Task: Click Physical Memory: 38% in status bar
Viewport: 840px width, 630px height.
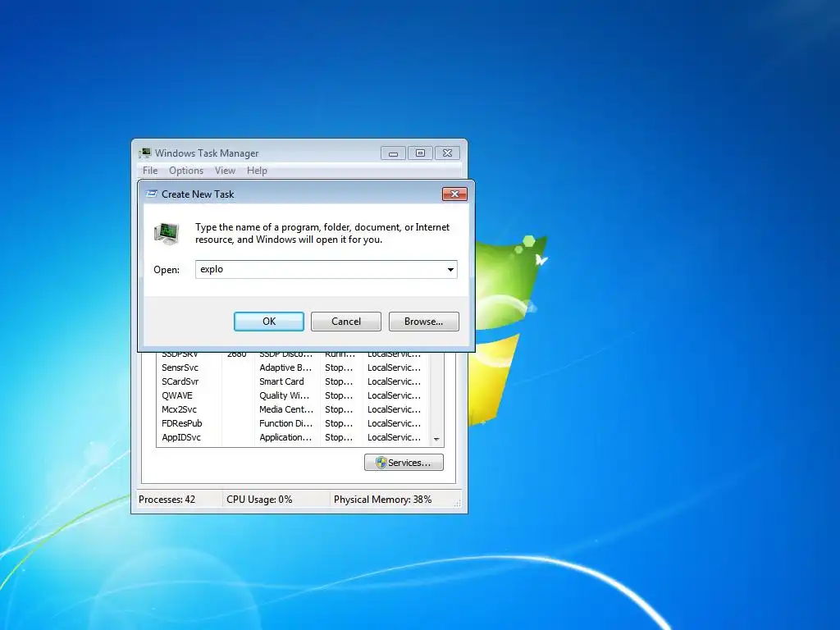Action: point(382,500)
